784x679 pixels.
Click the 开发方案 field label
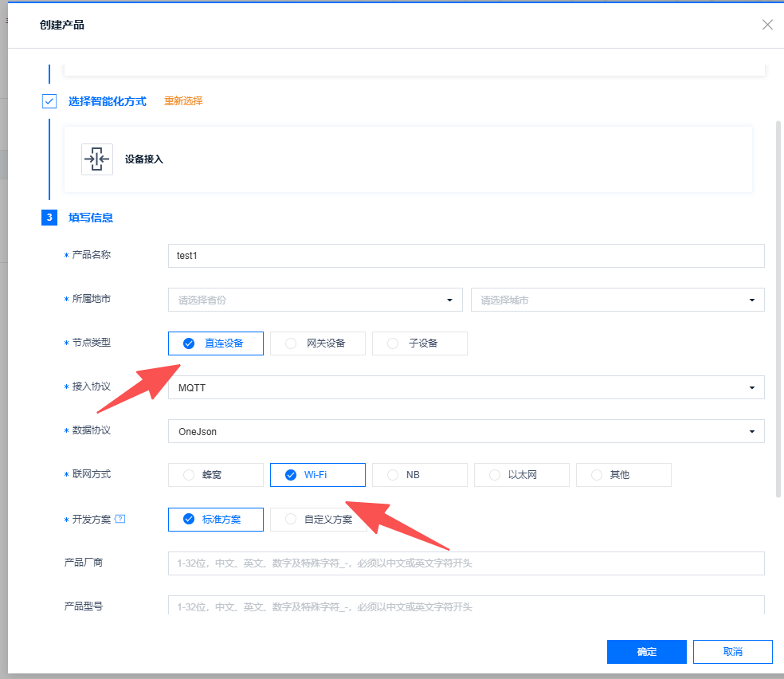pyautogui.click(x=91, y=520)
